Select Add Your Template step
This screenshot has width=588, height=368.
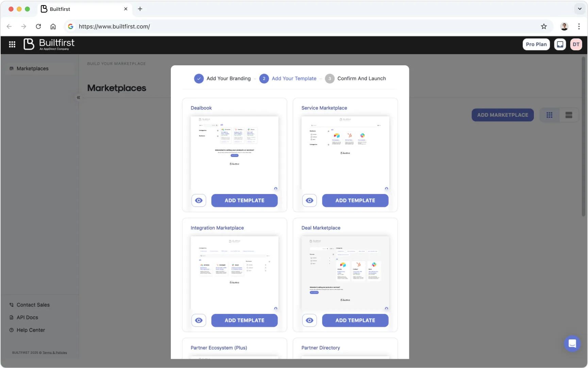[288, 79]
